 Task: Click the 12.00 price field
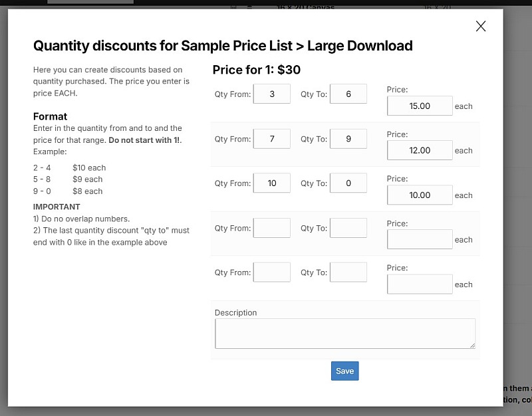pyautogui.click(x=420, y=150)
